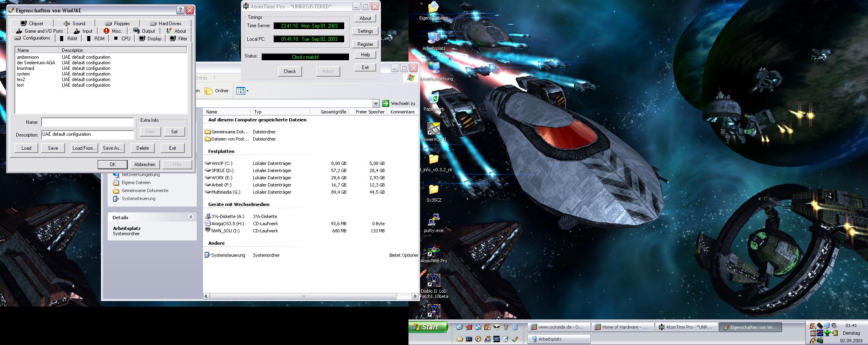Open the Eigene Dateien desktop icon

coord(434,8)
